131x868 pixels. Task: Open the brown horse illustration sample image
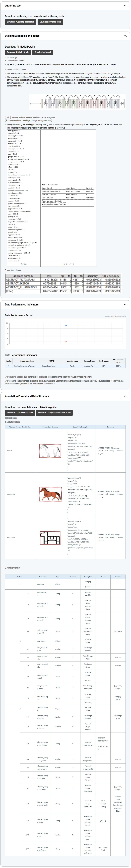[x=50, y=494]
